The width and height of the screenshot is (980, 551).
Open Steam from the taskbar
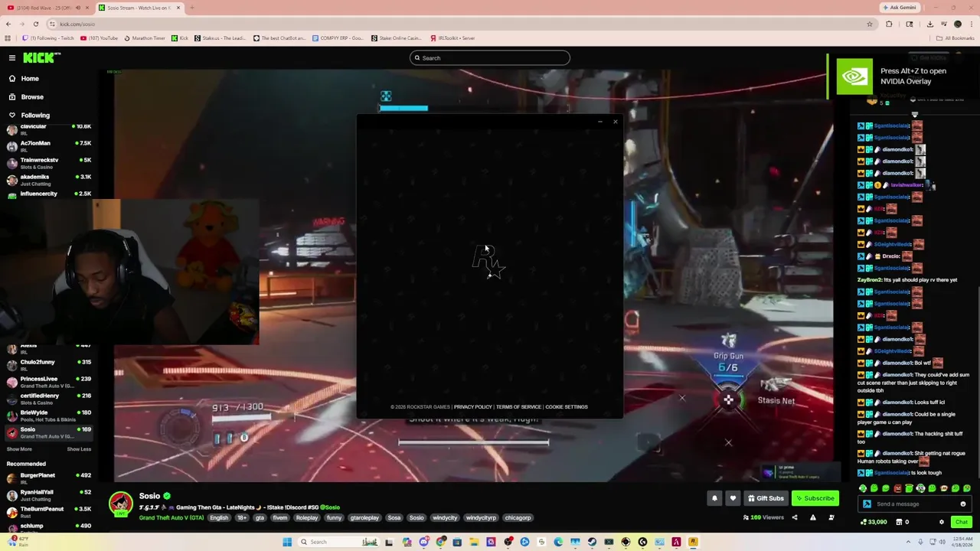coord(592,542)
